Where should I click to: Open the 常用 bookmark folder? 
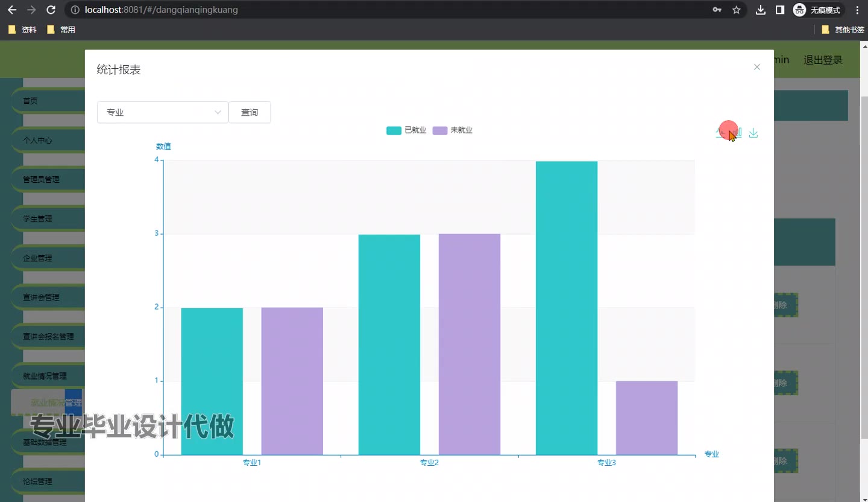tap(61, 30)
